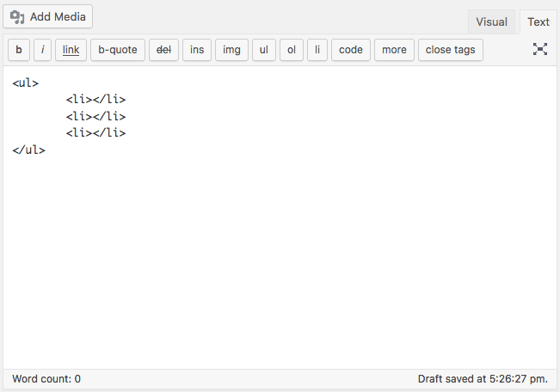Insert code tag with code button

pyautogui.click(x=351, y=50)
